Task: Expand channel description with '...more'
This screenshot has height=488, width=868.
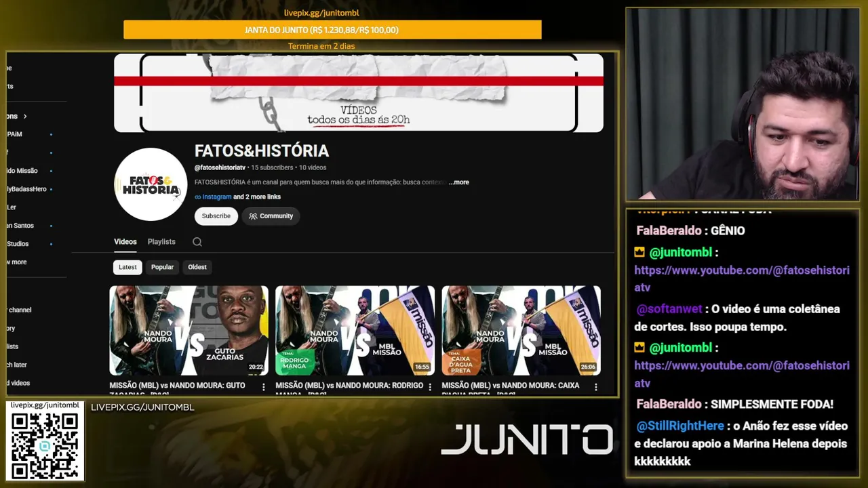Action: (458, 182)
